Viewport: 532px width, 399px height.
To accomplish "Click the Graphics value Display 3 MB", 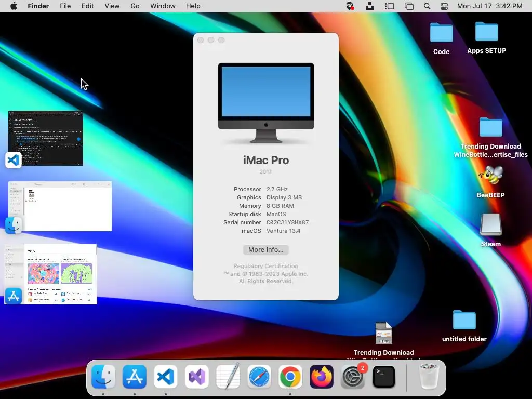I will coord(284,197).
